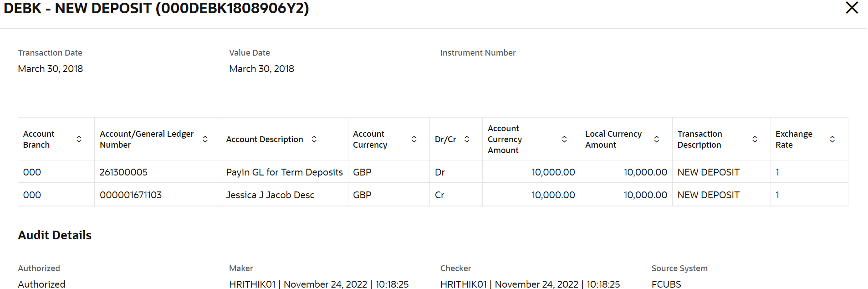
Task: Click the Audit Details heading
Action: 55,235
